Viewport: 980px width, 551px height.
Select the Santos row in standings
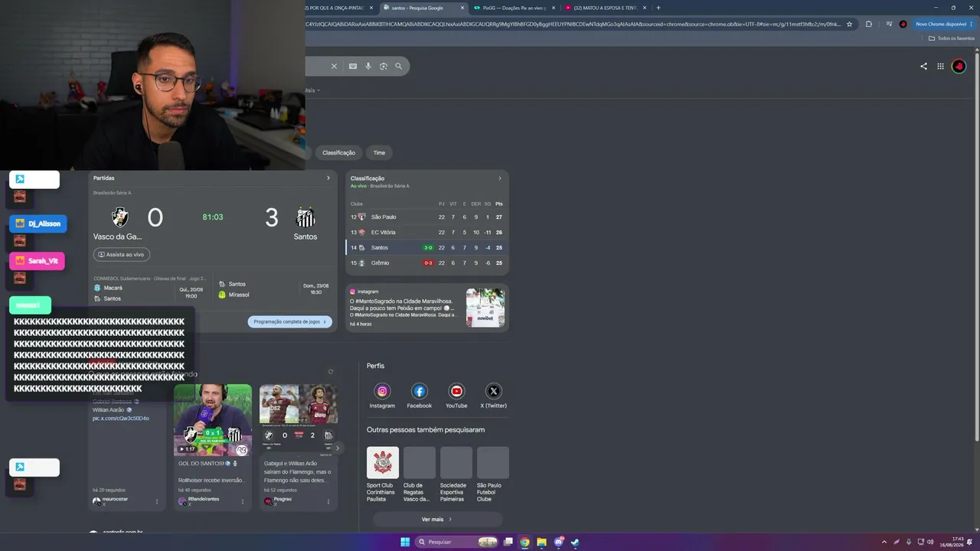[427, 248]
